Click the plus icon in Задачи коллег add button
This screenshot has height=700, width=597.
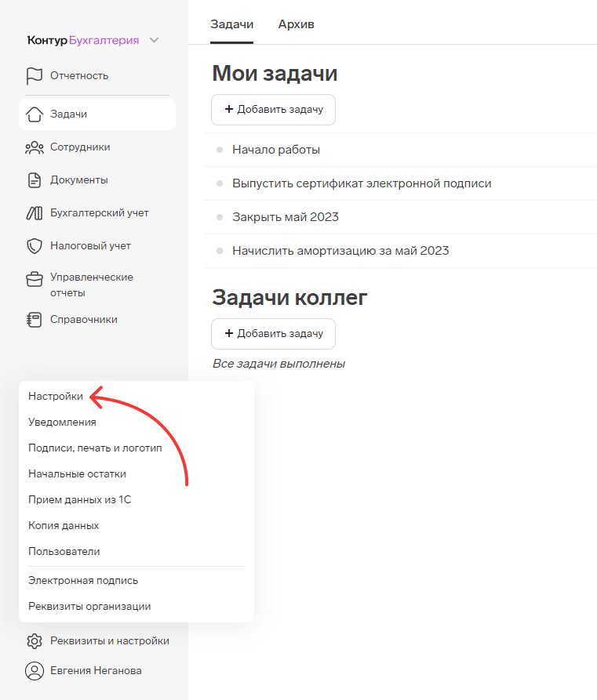tap(229, 333)
